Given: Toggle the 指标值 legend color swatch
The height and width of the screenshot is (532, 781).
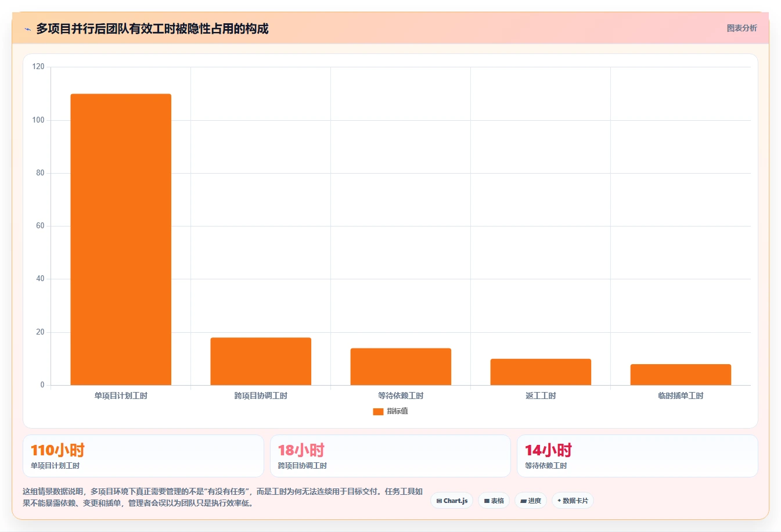Looking at the screenshot, I should [378, 411].
